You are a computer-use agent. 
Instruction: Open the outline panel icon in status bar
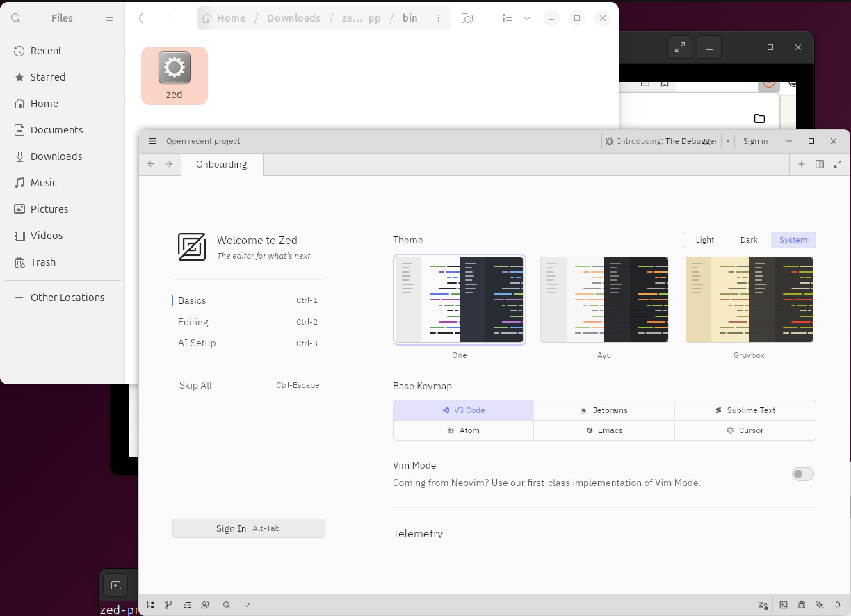(187, 605)
